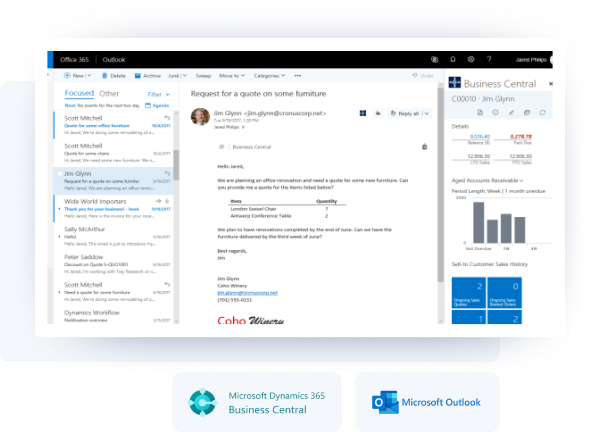595x432 pixels.
Task: Click the reading pane vertical scrollbar
Action: [440, 184]
